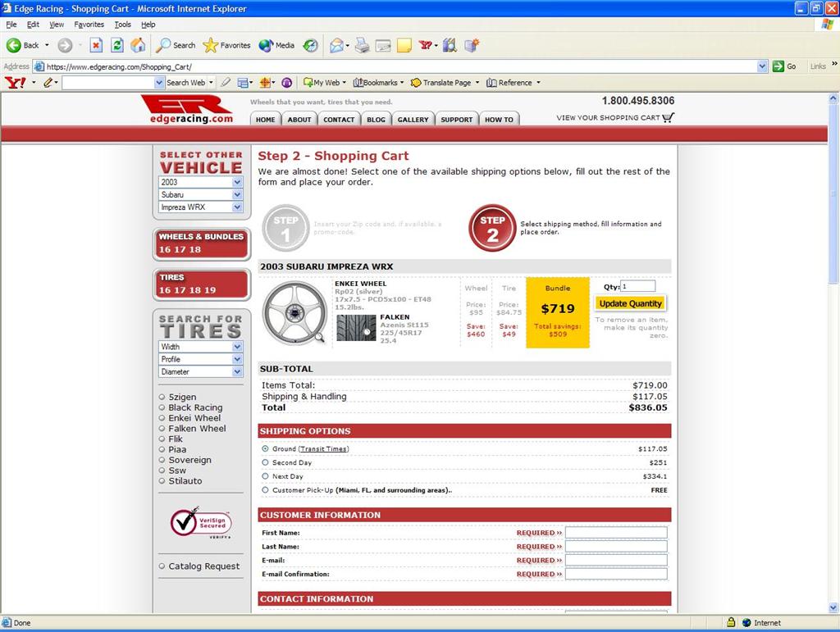Click the shopping cart icon

pos(668,117)
